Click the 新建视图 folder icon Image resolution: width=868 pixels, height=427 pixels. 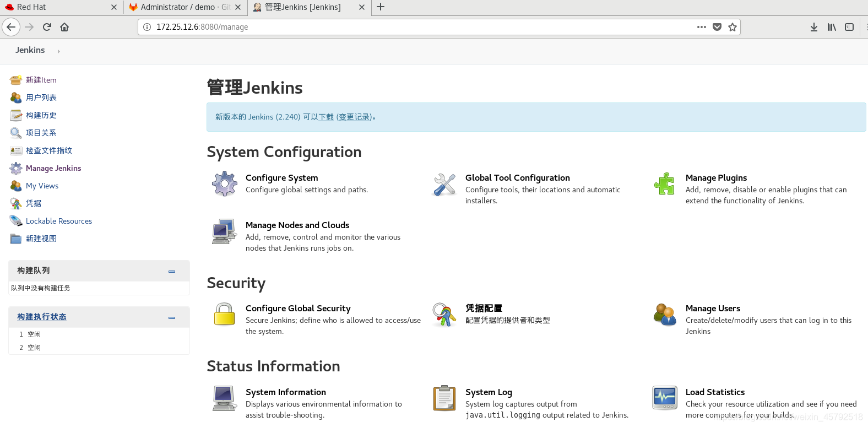(16, 239)
